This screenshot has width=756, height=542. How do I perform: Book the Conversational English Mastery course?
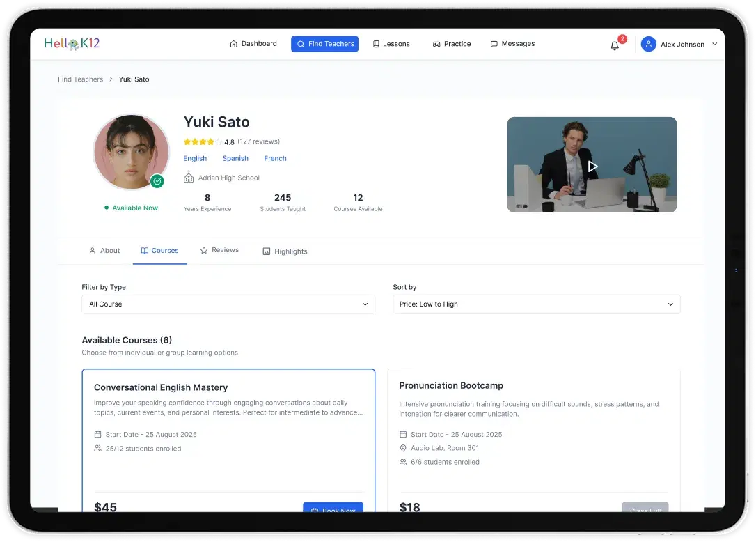pos(333,507)
